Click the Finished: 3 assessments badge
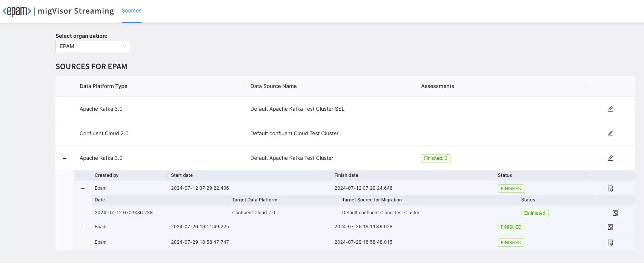The width and height of the screenshot is (644, 263). (x=436, y=158)
